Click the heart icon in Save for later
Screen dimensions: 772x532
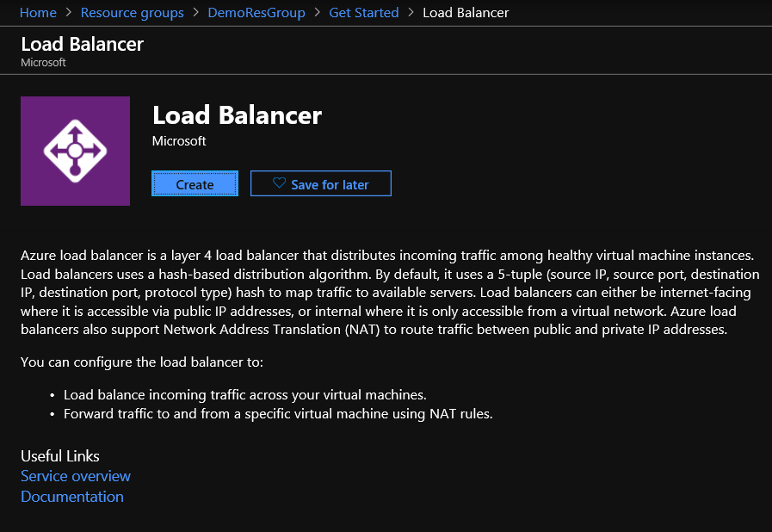coord(279,183)
